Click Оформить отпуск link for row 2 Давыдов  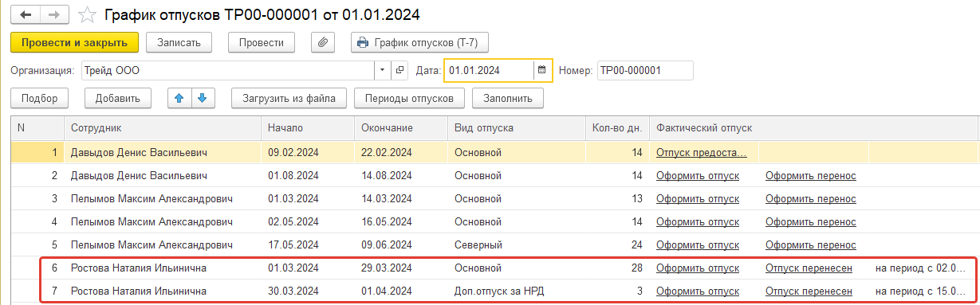pos(698,175)
